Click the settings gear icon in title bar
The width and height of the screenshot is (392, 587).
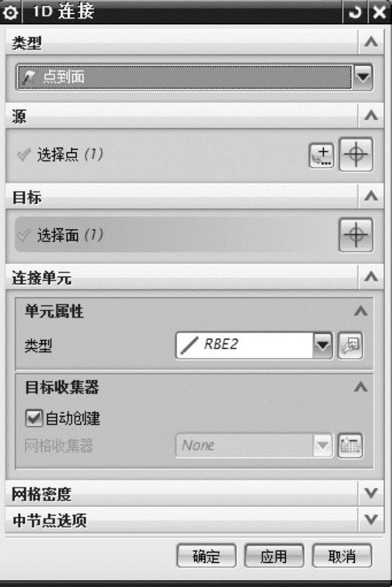click(10, 12)
